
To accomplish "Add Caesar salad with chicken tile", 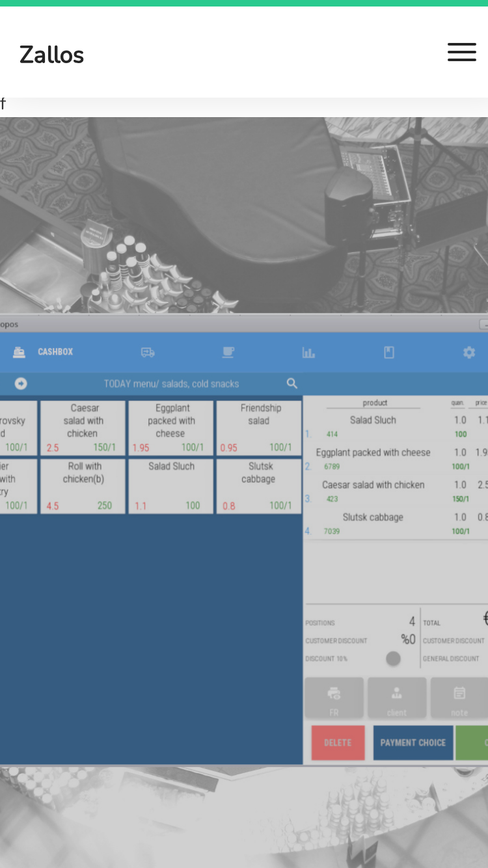I will click(83, 428).
